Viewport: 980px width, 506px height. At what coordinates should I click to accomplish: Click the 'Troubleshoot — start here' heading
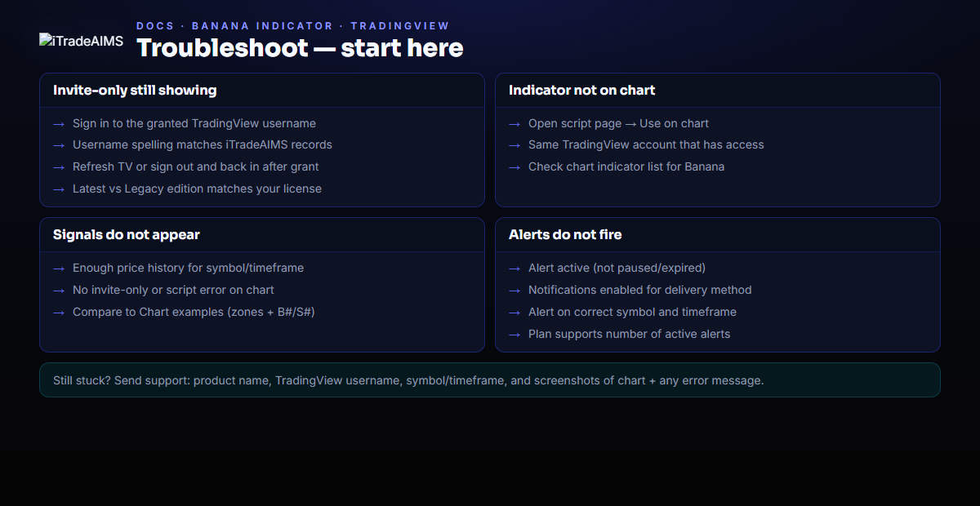click(x=300, y=48)
